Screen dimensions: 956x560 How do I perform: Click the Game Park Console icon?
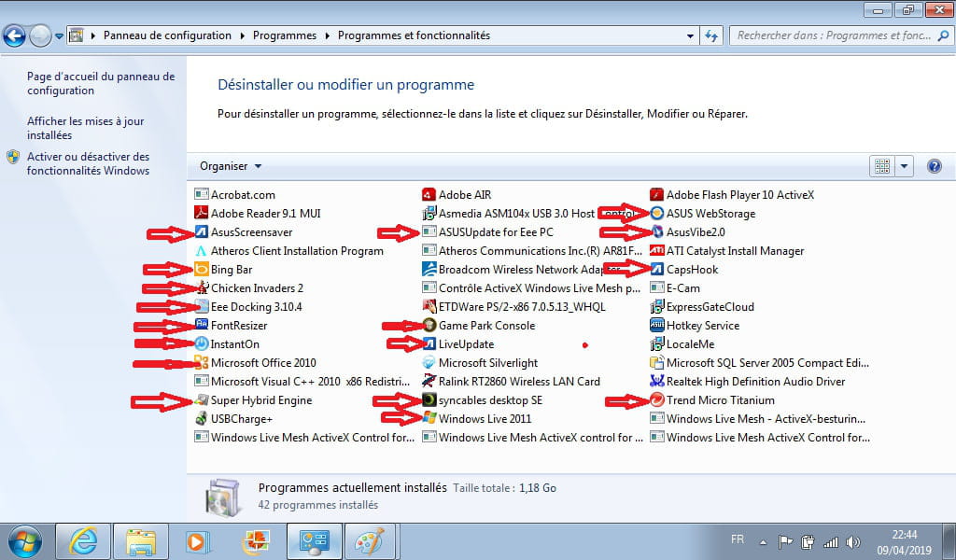pyautogui.click(x=429, y=325)
